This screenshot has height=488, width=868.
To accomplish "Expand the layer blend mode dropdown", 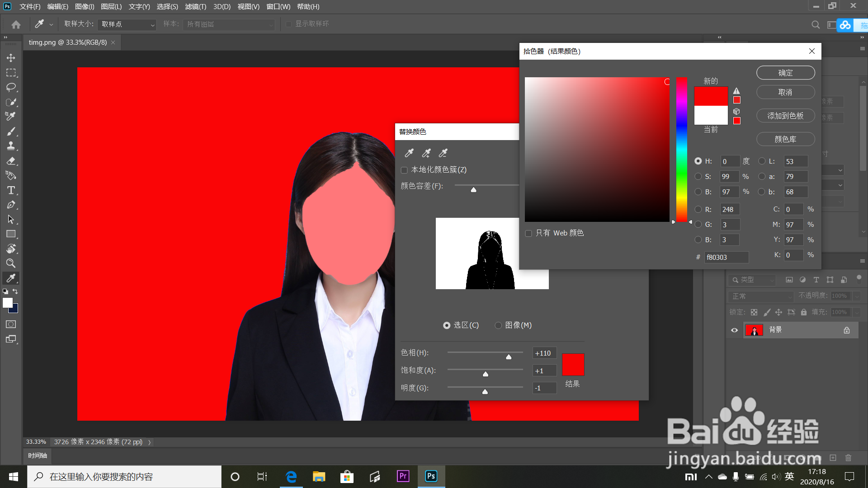I will click(x=761, y=296).
